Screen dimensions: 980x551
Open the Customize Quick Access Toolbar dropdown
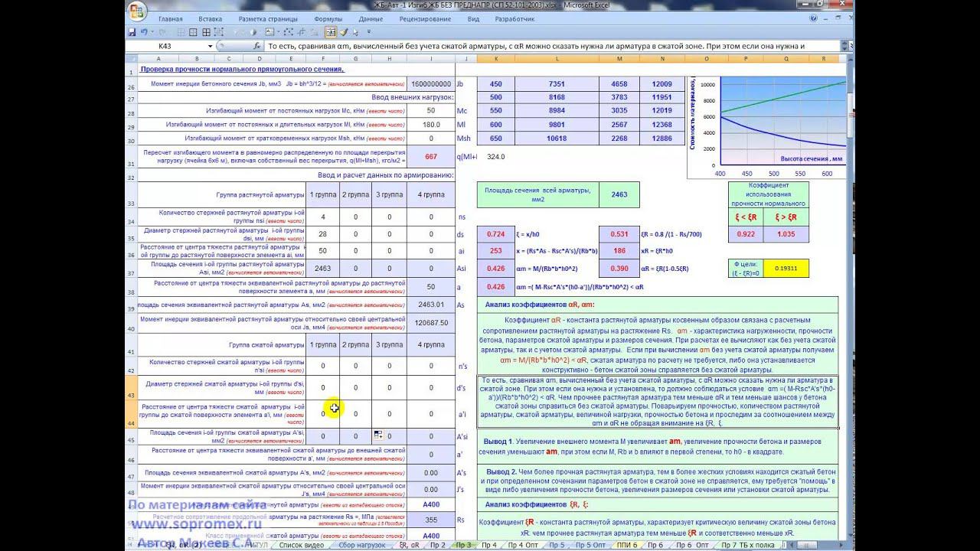pos(369,32)
